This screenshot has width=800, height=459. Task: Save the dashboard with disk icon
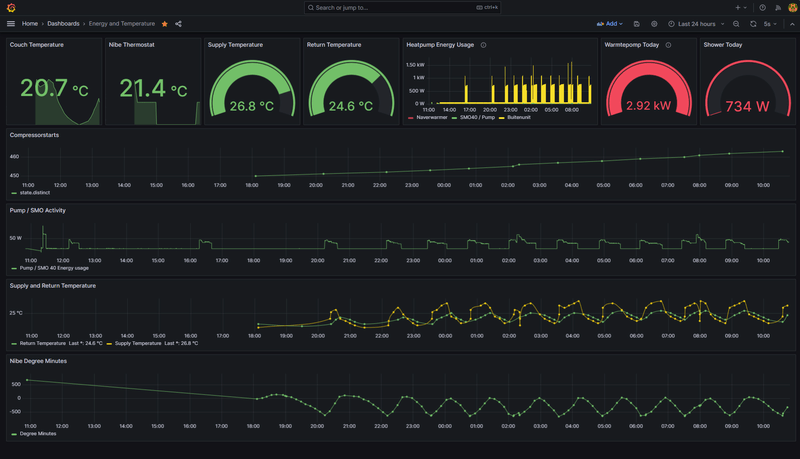636,24
